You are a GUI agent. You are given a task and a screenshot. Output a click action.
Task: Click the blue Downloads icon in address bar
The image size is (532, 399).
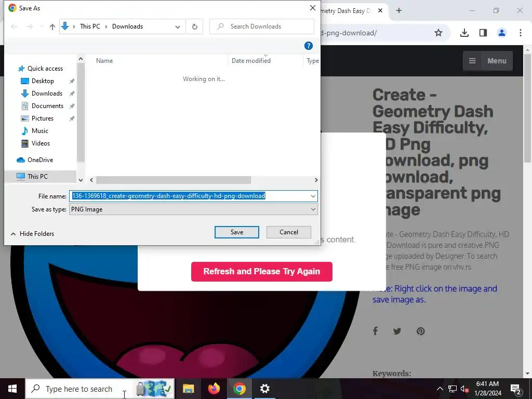pos(65,26)
